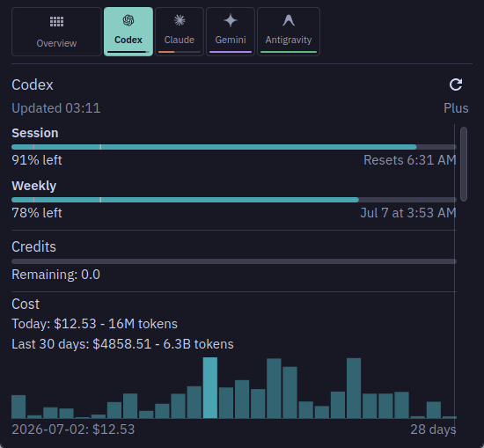The height and width of the screenshot is (448, 484).
Task: Click the 'Resets 6:31 AM' text
Action: (409, 160)
